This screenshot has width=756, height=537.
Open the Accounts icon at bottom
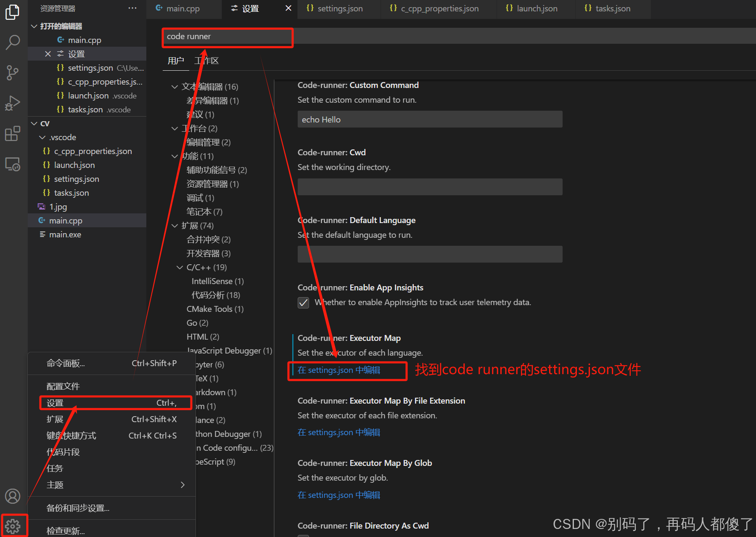coord(13,496)
